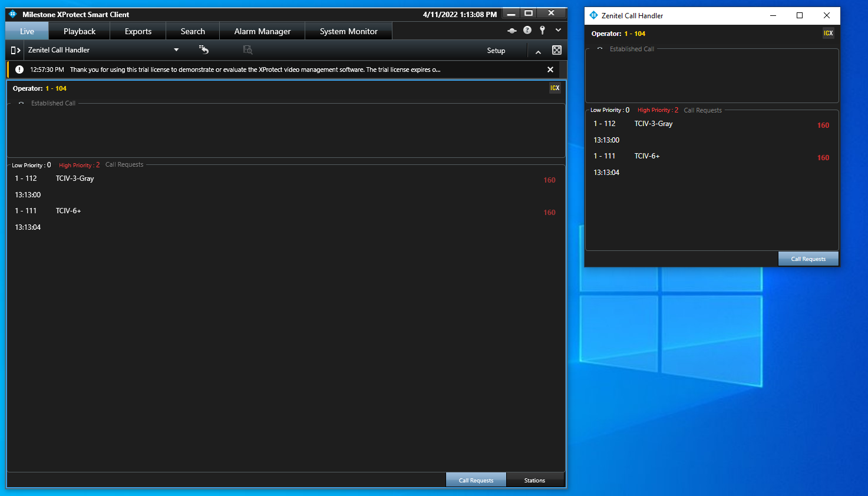Dismiss the trial license notification
The height and width of the screenshot is (496, 868).
(x=550, y=70)
